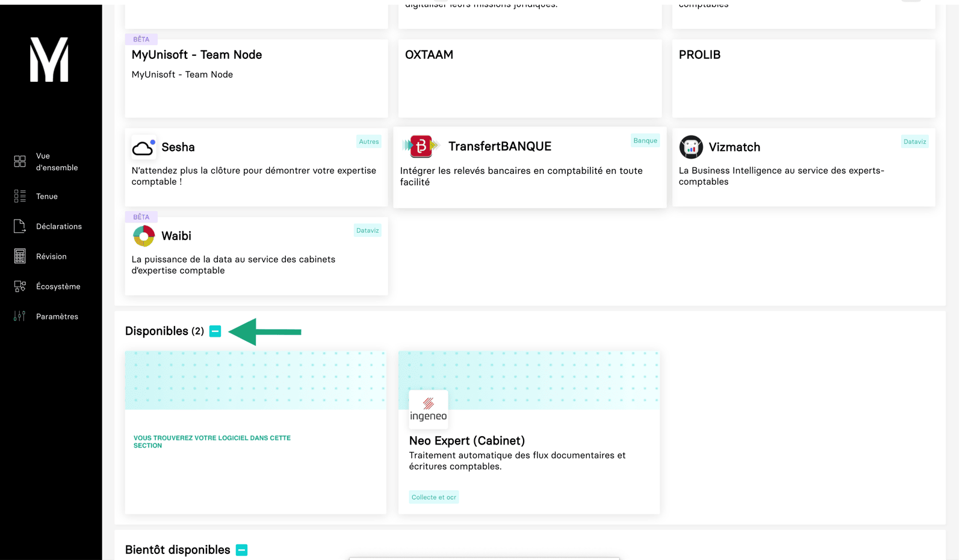
Task: Click the Vizmatch round logo
Action: tap(691, 147)
